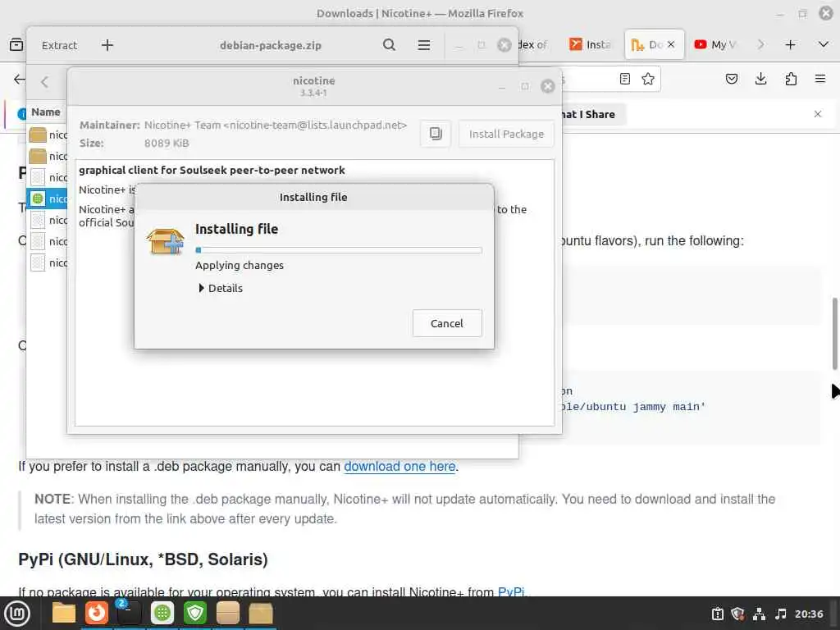Open the green shield taskbar icon
This screenshot has width=840, height=630.
point(195,614)
